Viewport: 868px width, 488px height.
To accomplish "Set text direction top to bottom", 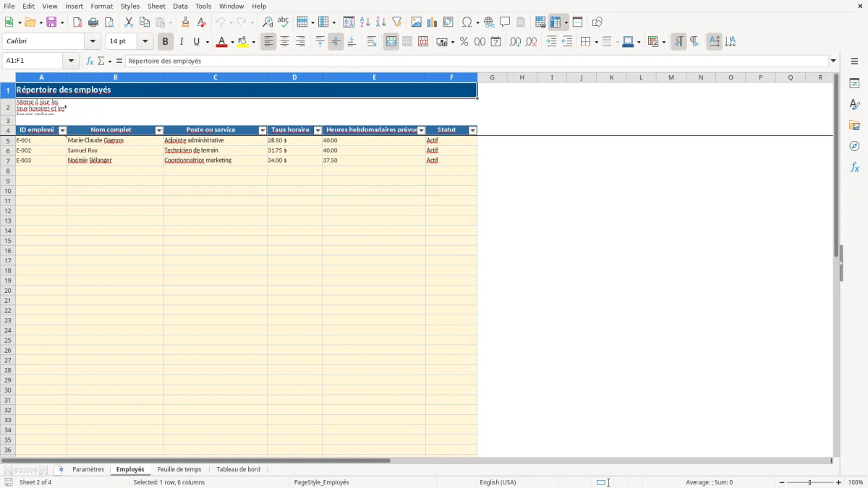I will coord(731,42).
